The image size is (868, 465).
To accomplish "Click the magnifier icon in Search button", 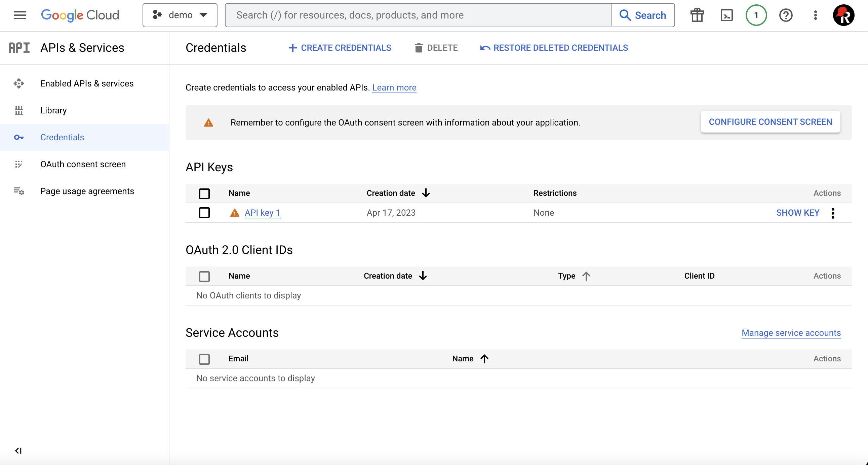I will [x=625, y=15].
